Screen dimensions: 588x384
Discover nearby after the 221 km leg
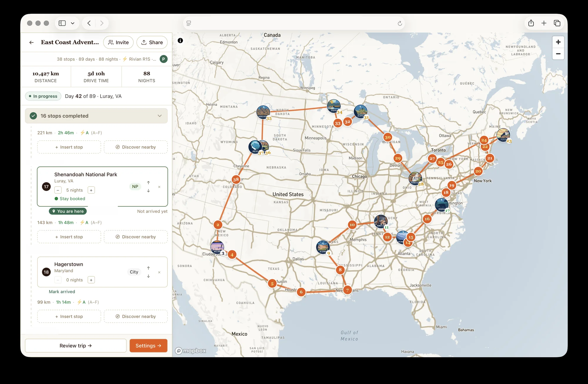pos(136,147)
